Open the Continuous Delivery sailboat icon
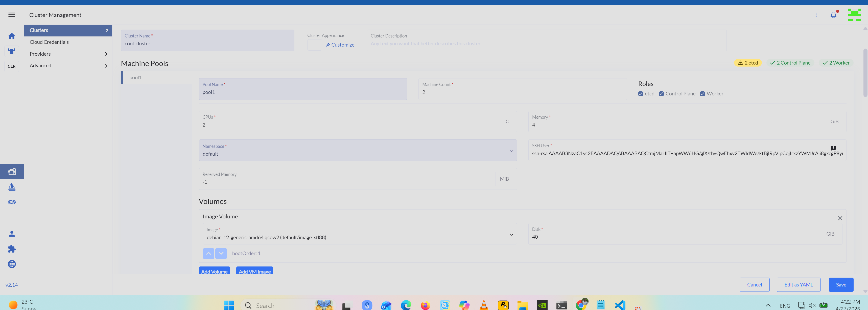Viewport: 868px width, 310px height. (x=12, y=187)
